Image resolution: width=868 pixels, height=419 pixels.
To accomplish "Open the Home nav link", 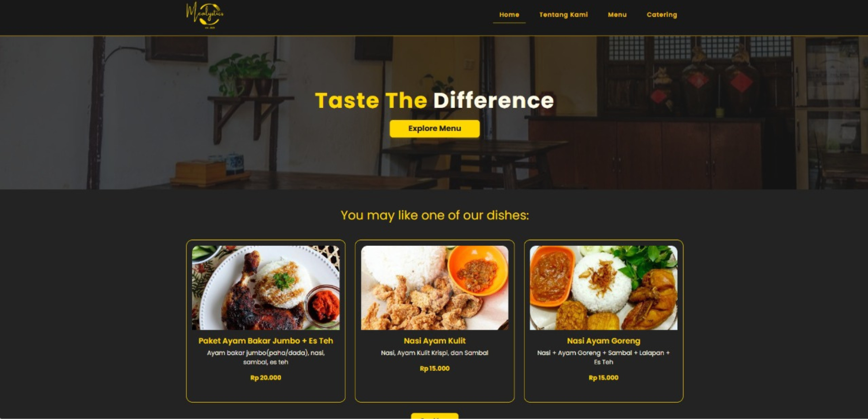I will 509,14.
